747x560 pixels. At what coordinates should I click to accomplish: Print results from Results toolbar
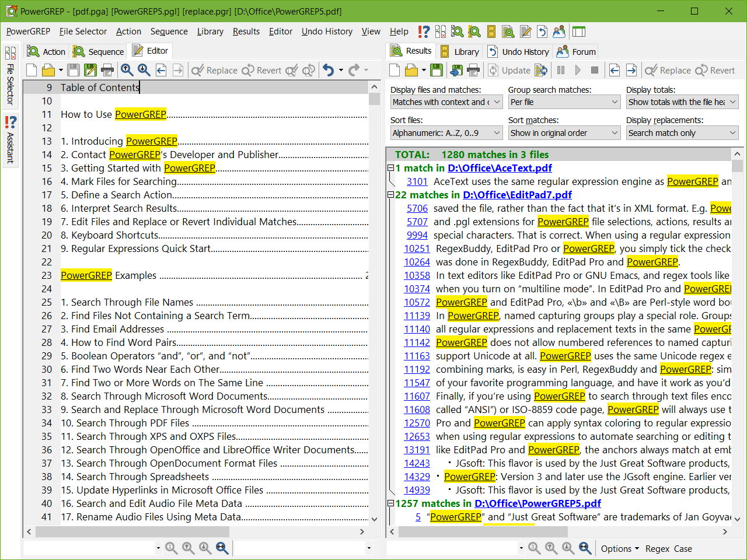[x=473, y=71]
